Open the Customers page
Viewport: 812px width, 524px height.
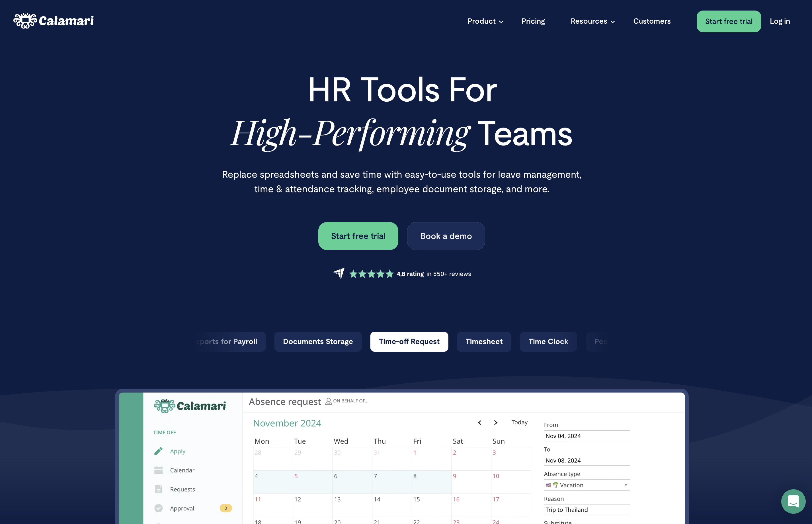tap(652, 21)
